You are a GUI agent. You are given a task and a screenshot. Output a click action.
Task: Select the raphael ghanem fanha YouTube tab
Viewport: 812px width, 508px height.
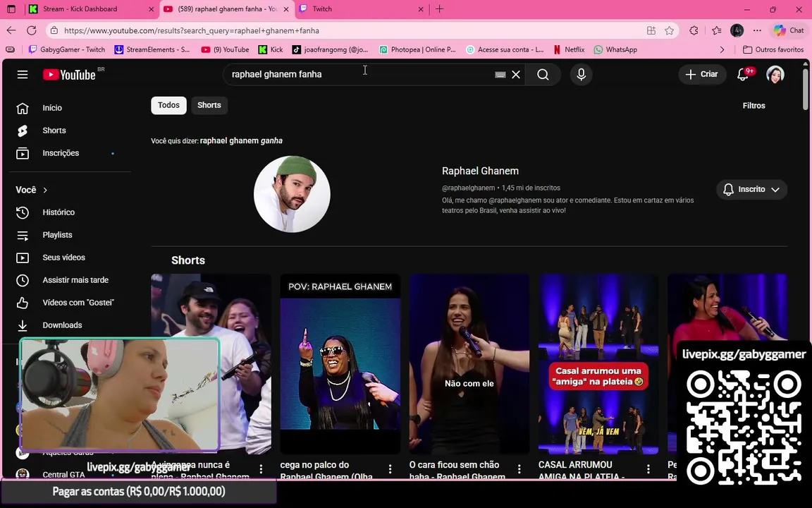pyautogui.click(x=226, y=8)
